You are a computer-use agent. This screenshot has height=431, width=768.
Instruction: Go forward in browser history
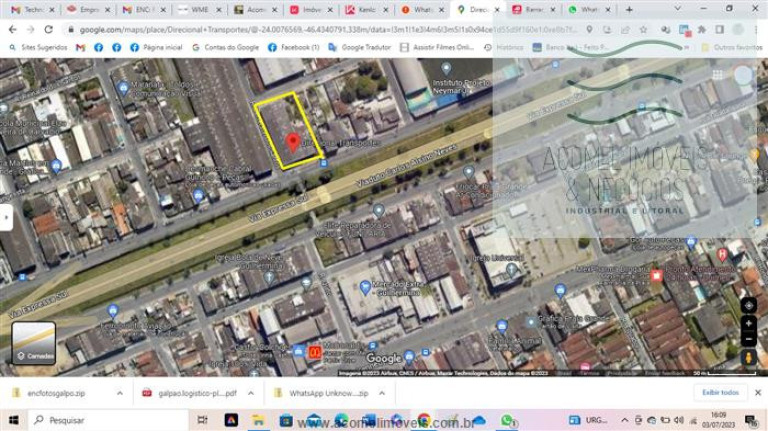30,30
